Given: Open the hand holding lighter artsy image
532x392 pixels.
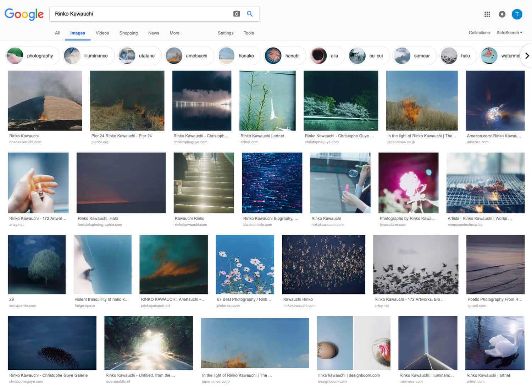Looking at the screenshot, I should [x=38, y=183].
